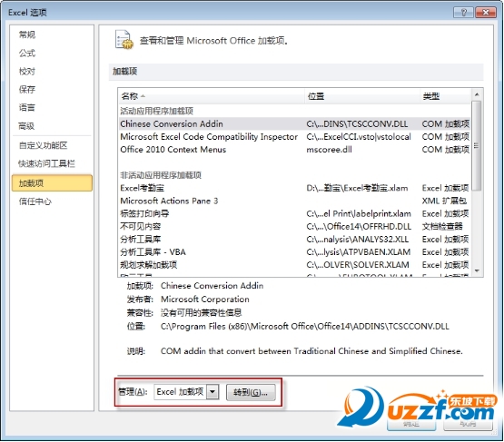Open the 保存 options category
Screen dimensions: 504x442
point(27,89)
